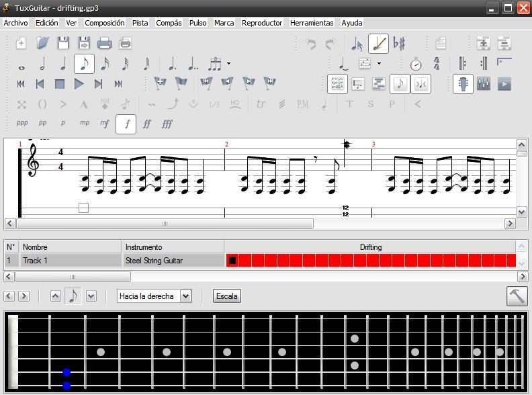Jump to the last measure
532x395 pixels.
tap(118, 84)
